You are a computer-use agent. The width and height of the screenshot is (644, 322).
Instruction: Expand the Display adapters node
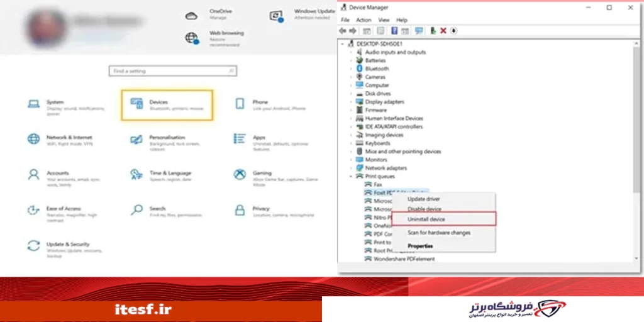coord(351,102)
